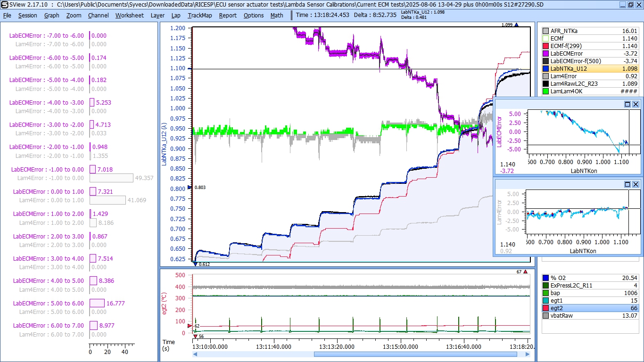Click the SView application icon in title bar
Image resolution: width=644 pixels, height=362 pixels.
(4, 4)
